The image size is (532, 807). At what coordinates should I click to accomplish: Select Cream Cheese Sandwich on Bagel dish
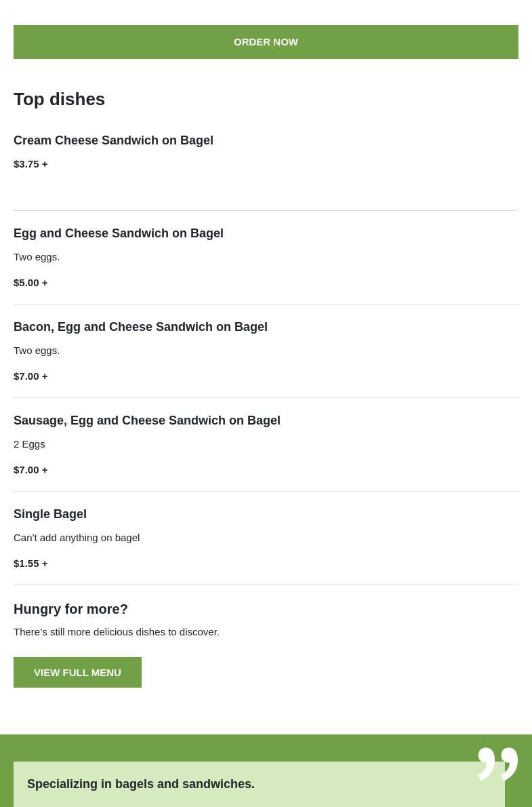[113, 140]
